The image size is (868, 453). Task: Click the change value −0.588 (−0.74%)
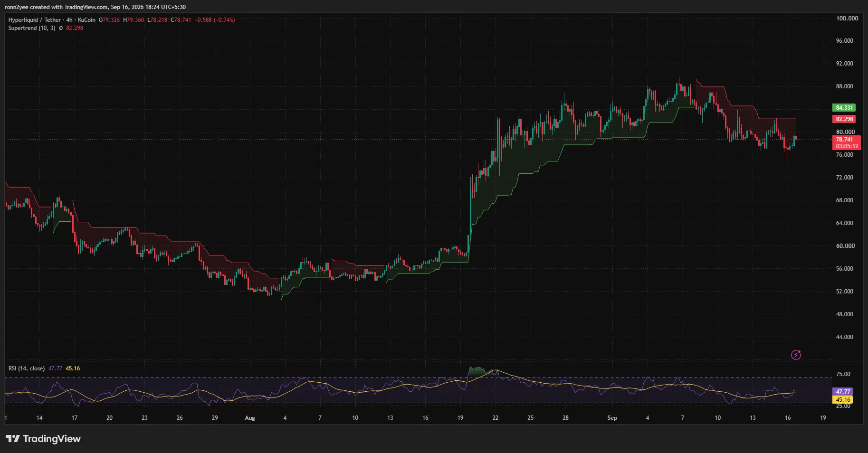point(215,20)
